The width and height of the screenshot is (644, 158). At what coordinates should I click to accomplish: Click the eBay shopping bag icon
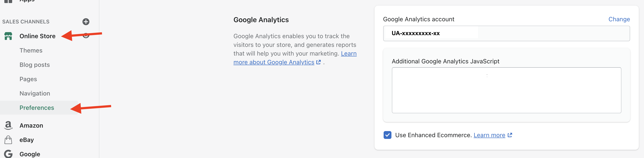pos(8,140)
